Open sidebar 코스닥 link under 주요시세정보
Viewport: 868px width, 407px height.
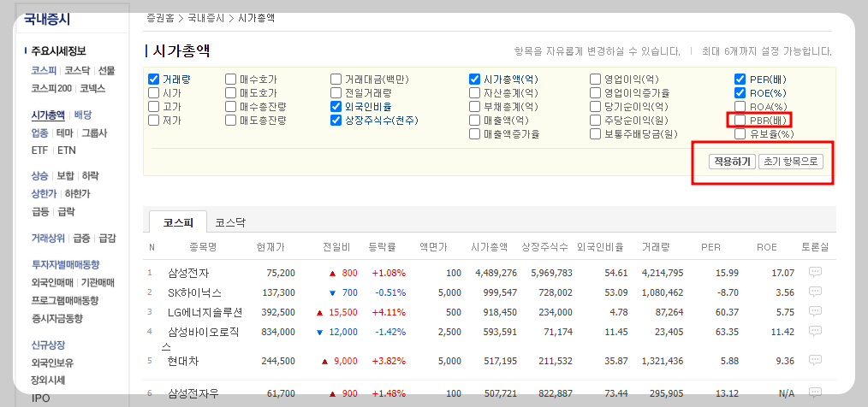[x=77, y=71]
